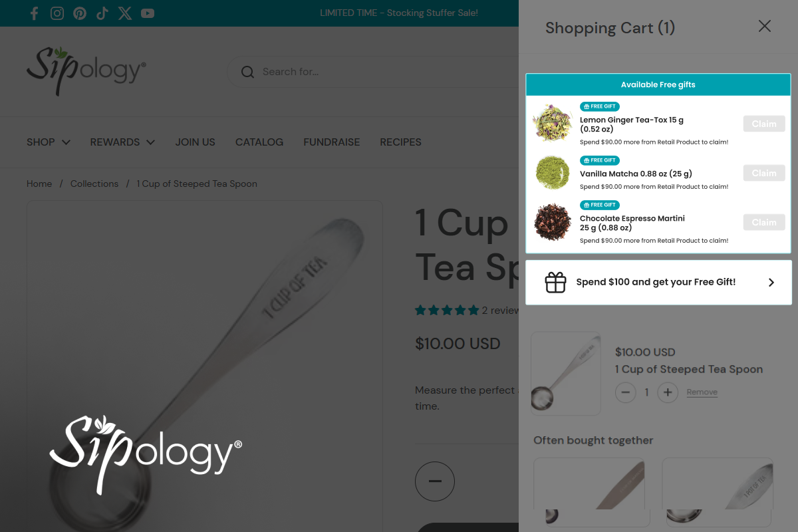Claim the Vanilla Matcha free gift
The width and height of the screenshot is (798, 532).
point(764,173)
